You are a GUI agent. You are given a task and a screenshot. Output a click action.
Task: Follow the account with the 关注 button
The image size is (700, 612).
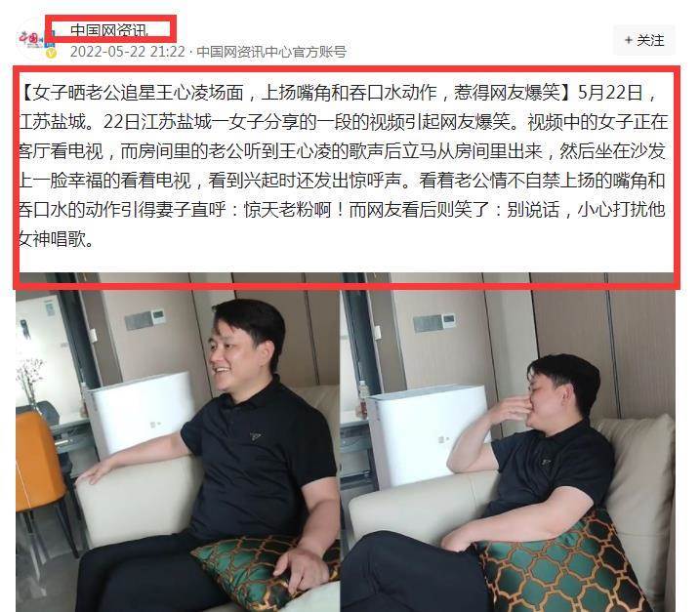(x=644, y=40)
